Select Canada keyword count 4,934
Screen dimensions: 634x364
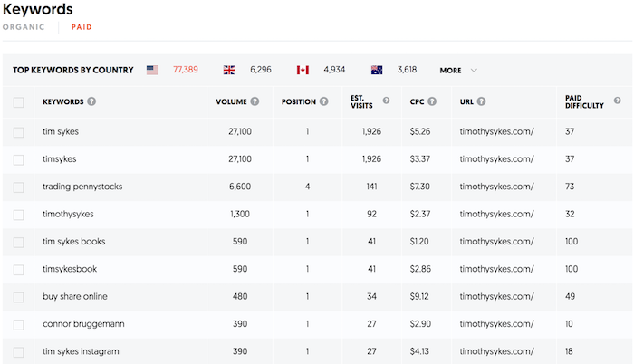(x=334, y=70)
